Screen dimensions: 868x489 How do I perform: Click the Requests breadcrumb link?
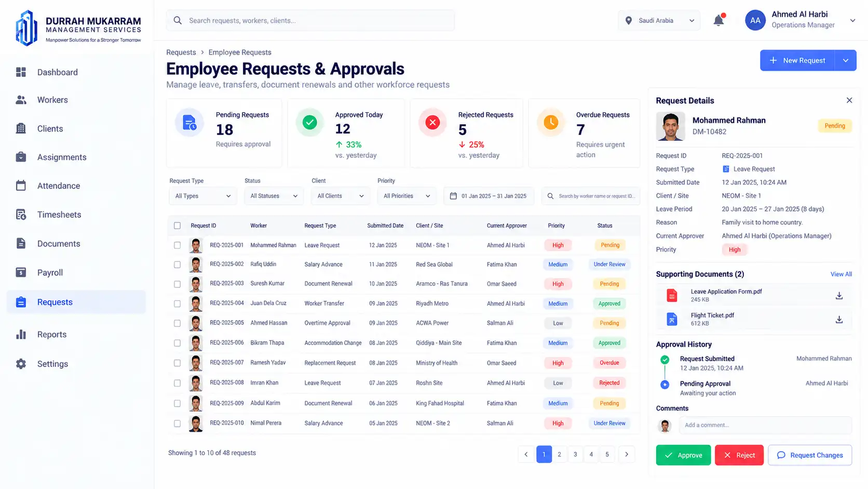(x=181, y=52)
